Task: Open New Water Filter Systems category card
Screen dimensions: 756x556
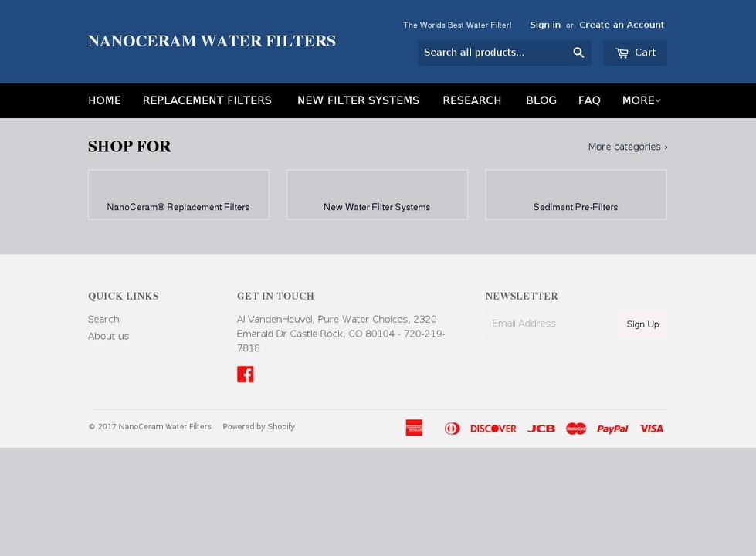Action: pos(377,195)
